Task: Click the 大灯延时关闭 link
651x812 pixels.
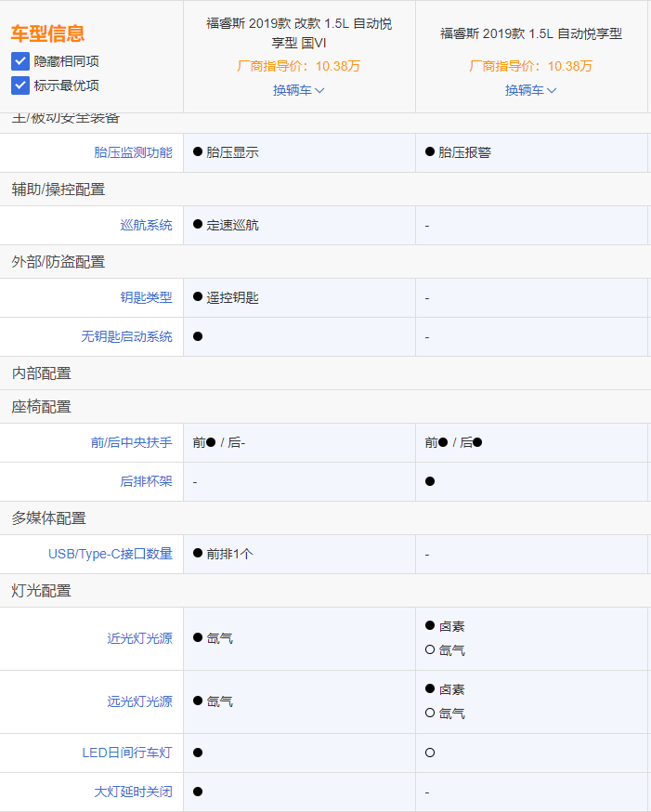Action: (x=133, y=792)
